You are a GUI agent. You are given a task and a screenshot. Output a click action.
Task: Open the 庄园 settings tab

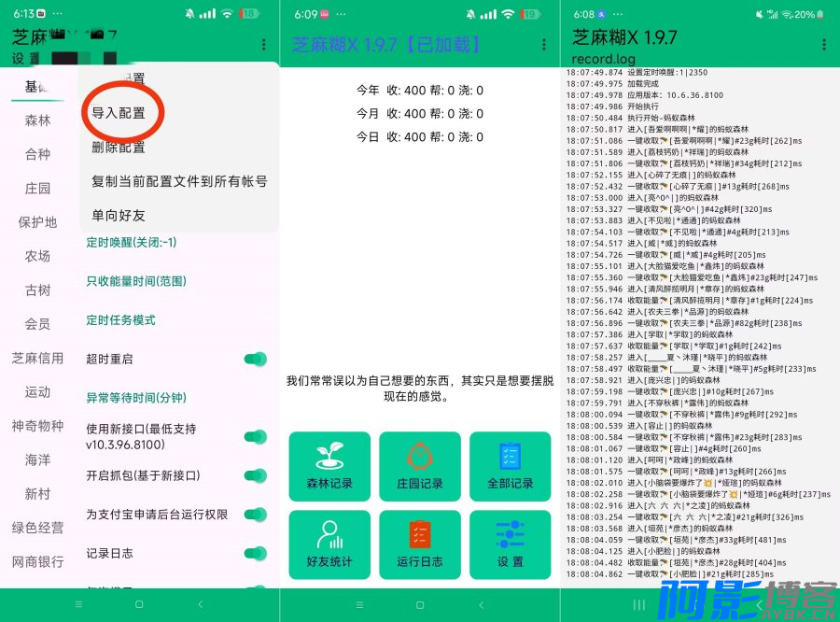click(x=37, y=189)
